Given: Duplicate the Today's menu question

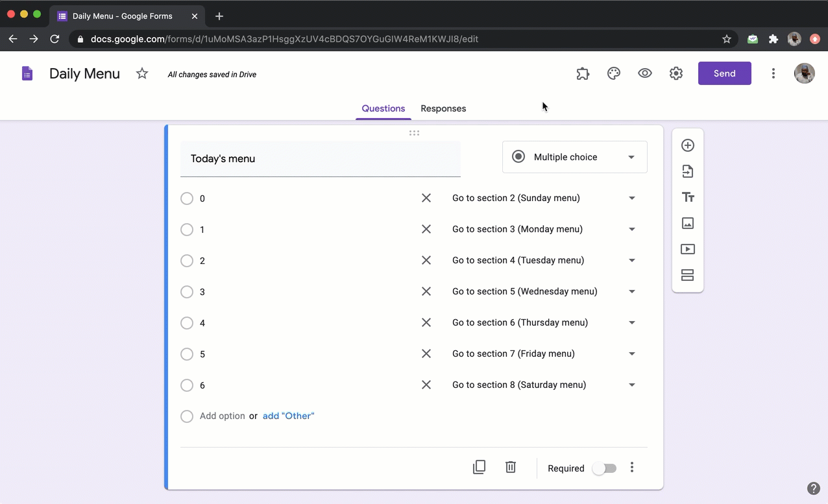Looking at the screenshot, I should coord(479,467).
